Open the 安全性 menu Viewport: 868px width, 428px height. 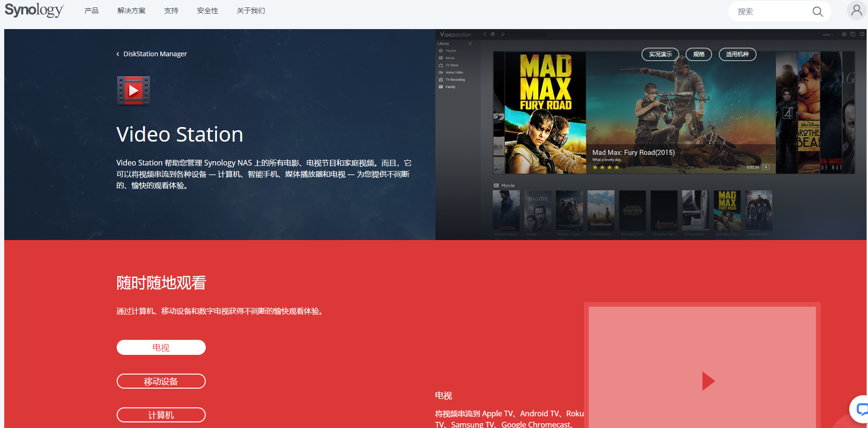coord(207,11)
